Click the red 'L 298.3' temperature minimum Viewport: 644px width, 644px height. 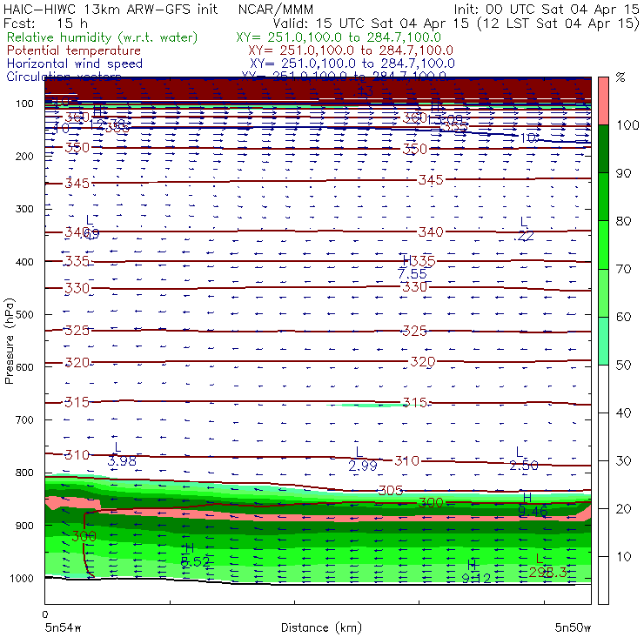coord(548,566)
